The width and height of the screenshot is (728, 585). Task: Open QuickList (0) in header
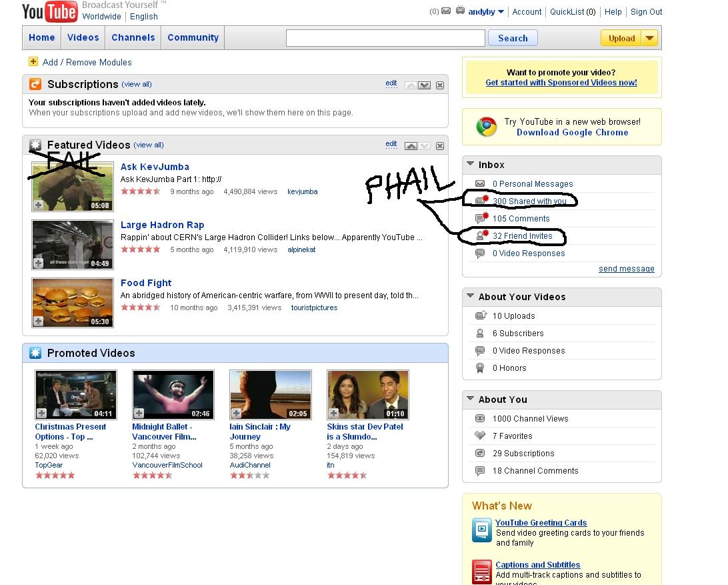tap(573, 11)
